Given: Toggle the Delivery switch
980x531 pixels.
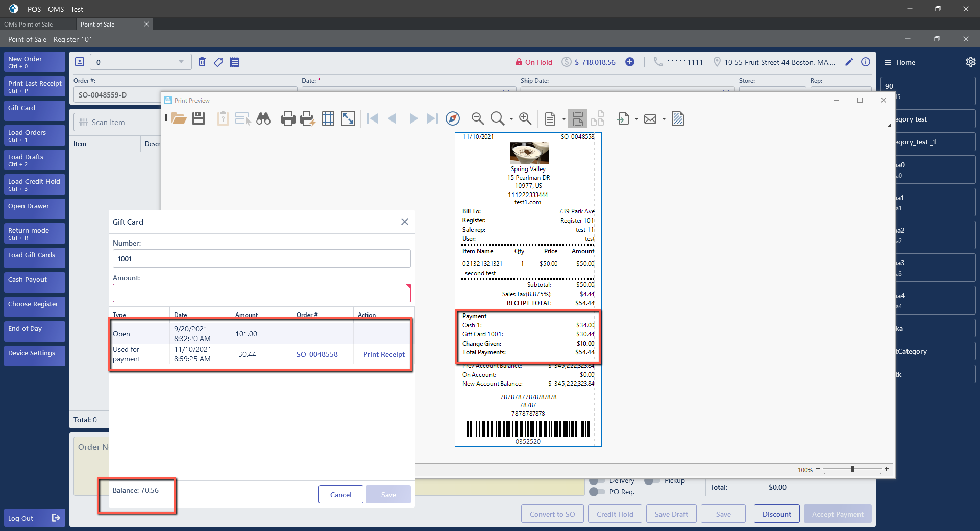Looking at the screenshot, I should pyautogui.click(x=594, y=481).
